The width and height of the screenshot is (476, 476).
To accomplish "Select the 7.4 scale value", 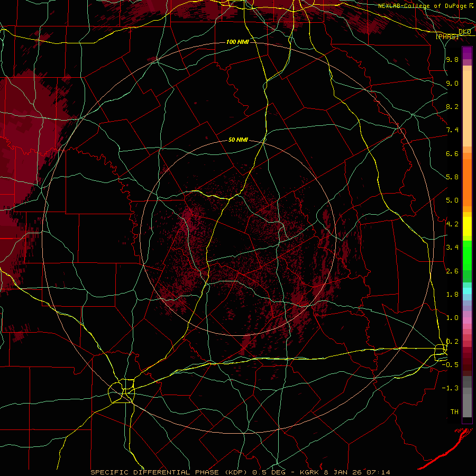I will (452, 130).
